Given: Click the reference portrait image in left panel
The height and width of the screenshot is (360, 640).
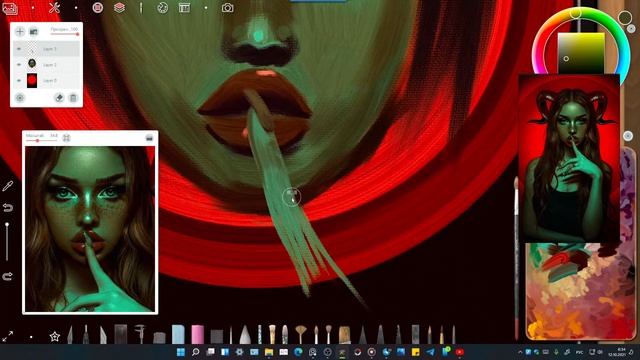Looking at the screenshot, I should pos(90,229).
